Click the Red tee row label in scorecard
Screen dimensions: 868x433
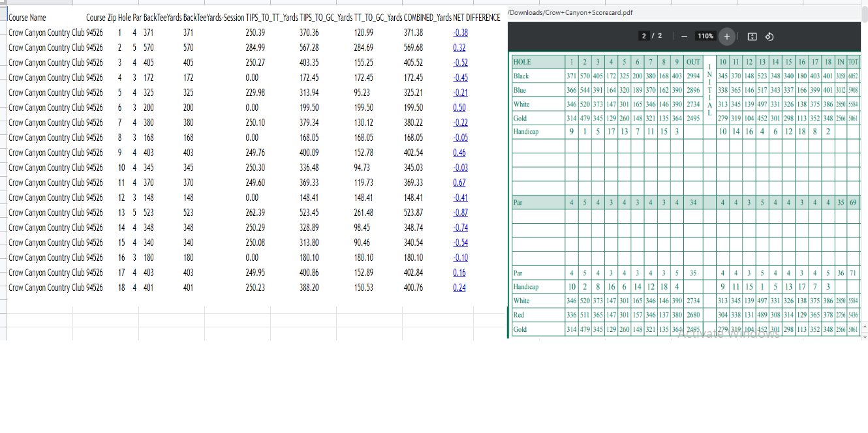point(519,315)
